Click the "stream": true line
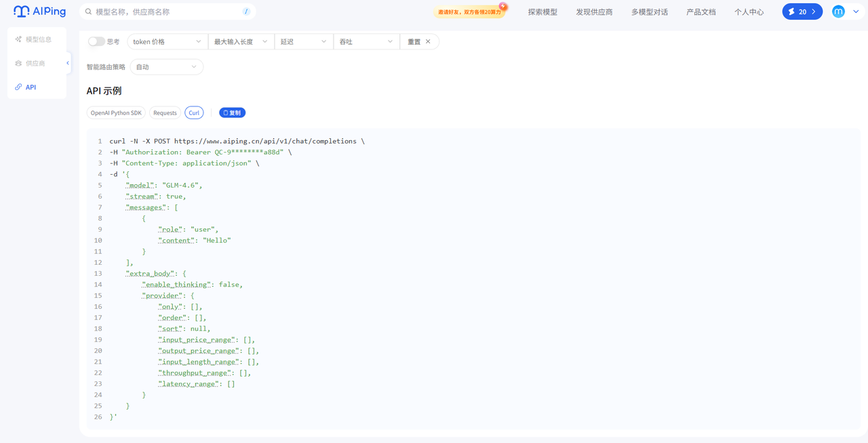The width and height of the screenshot is (868, 443). [156, 196]
